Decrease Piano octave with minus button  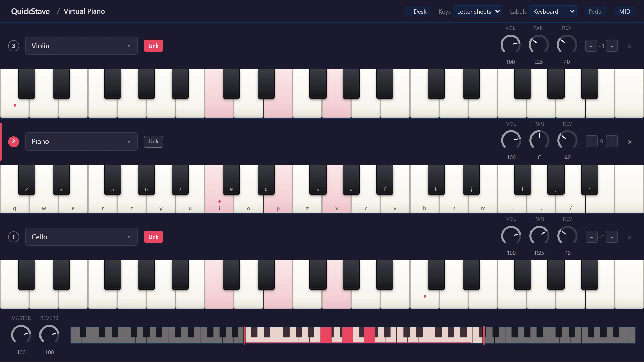(x=592, y=142)
